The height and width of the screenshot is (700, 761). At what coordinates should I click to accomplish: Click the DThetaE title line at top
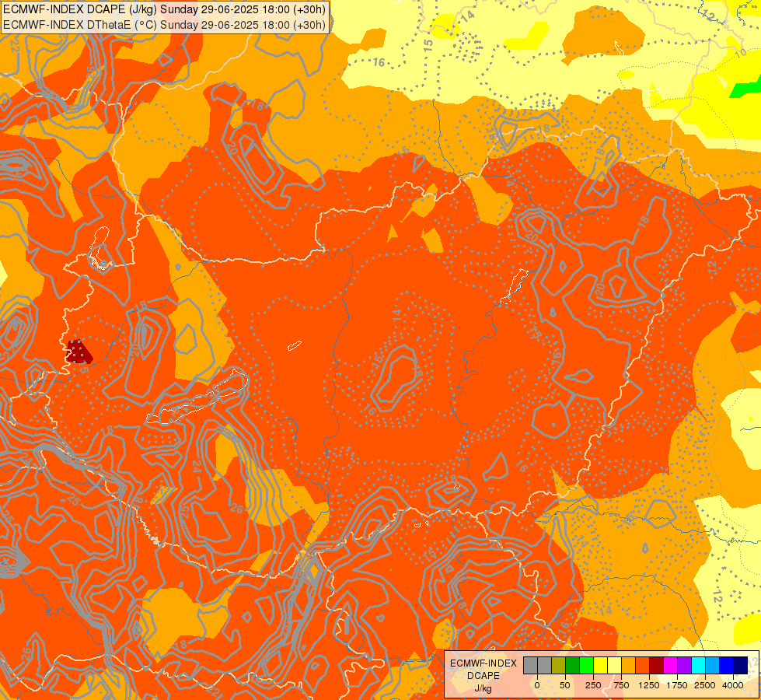point(165,25)
